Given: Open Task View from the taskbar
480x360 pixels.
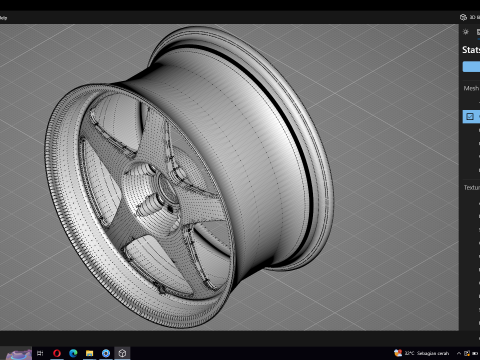Looking at the screenshot, I should (x=40, y=353).
